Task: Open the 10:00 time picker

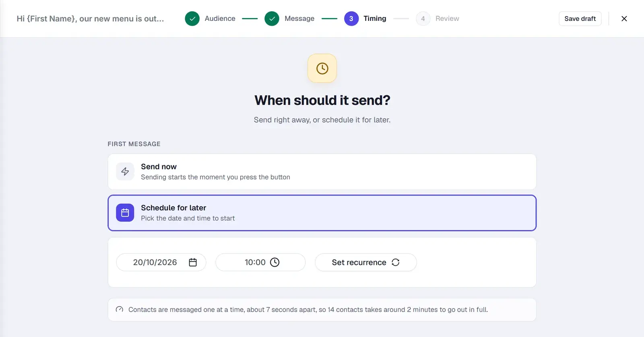Action: 260,262
